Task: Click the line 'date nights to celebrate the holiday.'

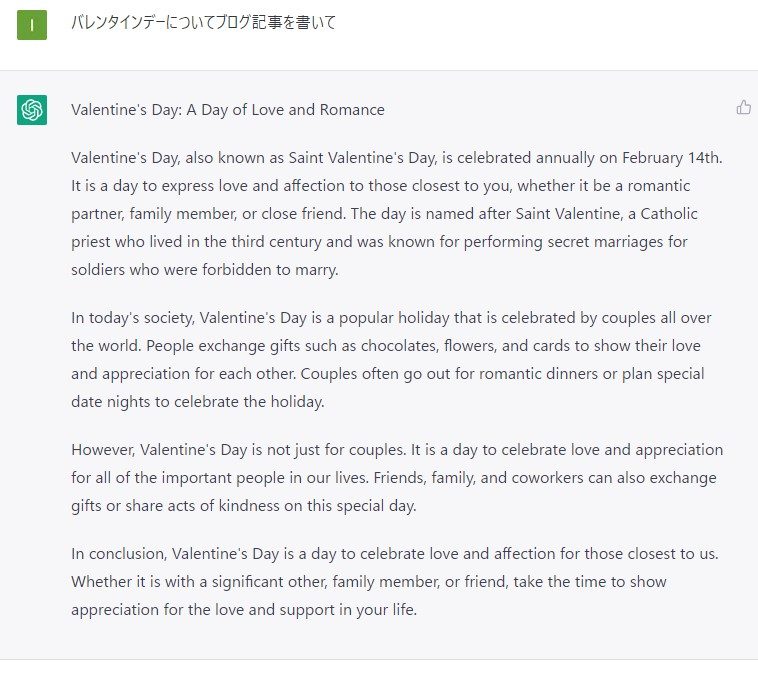Action: (x=198, y=402)
